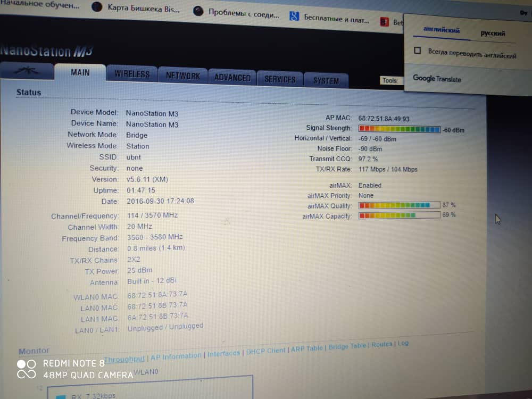Open the 'Карта Бишкека Bis...' bookmark
The width and height of the screenshot is (532, 399).
coord(136,8)
